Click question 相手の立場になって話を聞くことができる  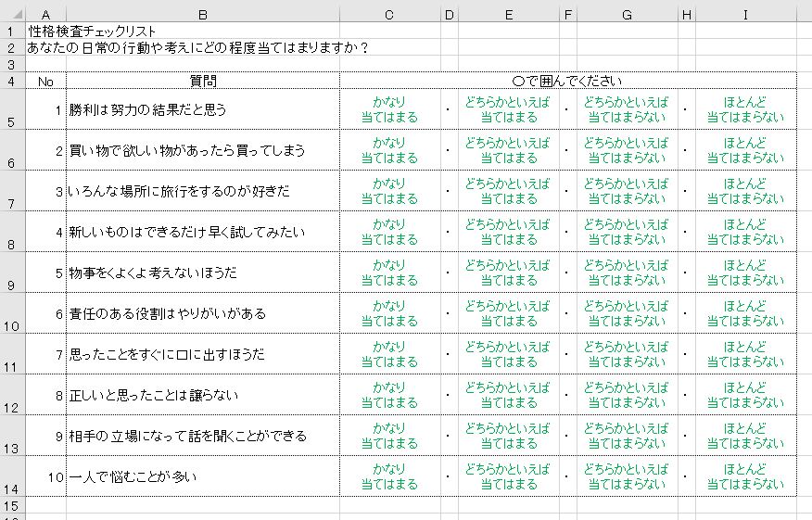[187, 436]
